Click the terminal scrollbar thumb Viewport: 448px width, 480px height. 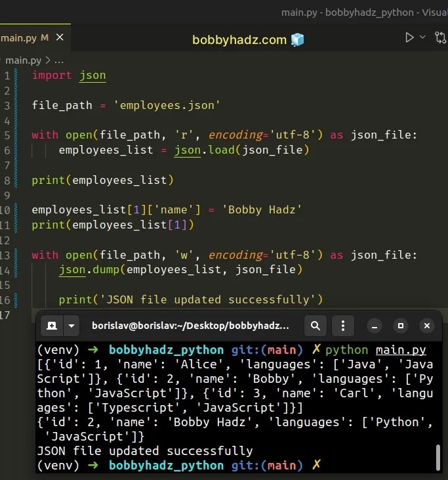438,457
